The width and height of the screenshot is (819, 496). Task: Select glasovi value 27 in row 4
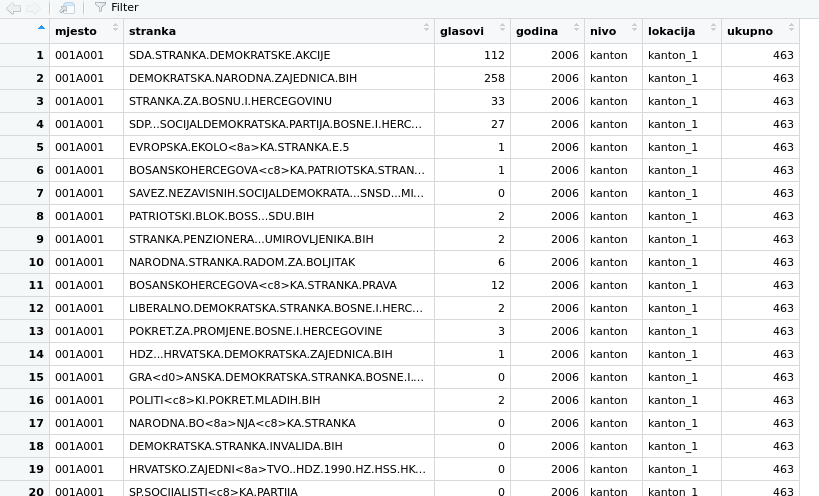pos(472,124)
